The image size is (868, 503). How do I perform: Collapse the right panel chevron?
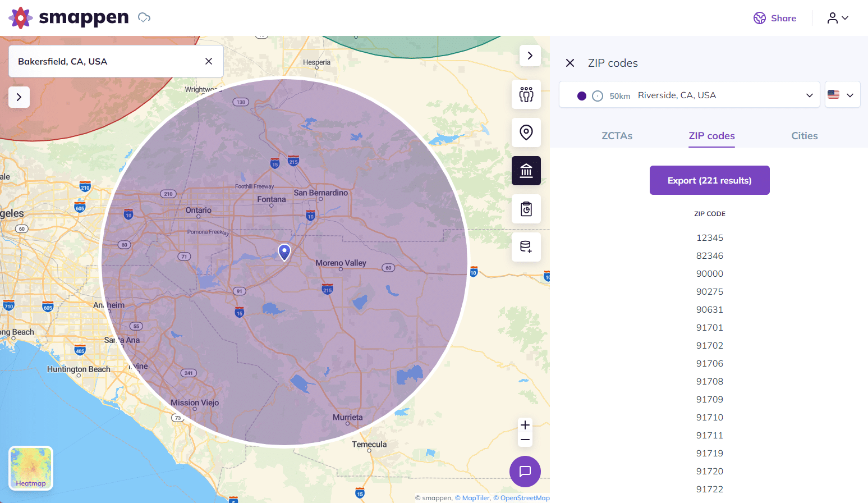pyautogui.click(x=530, y=56)
